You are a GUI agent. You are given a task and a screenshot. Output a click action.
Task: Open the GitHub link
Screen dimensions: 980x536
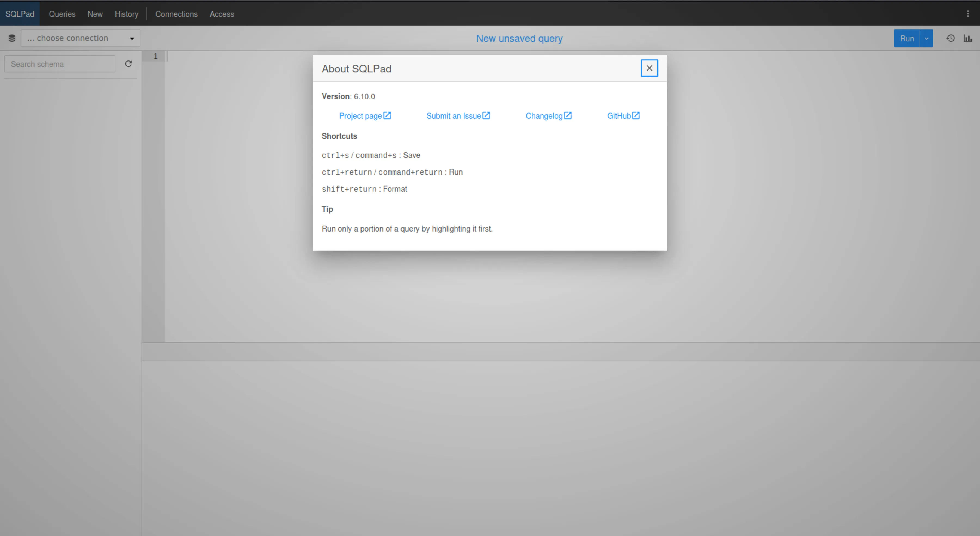623,116
